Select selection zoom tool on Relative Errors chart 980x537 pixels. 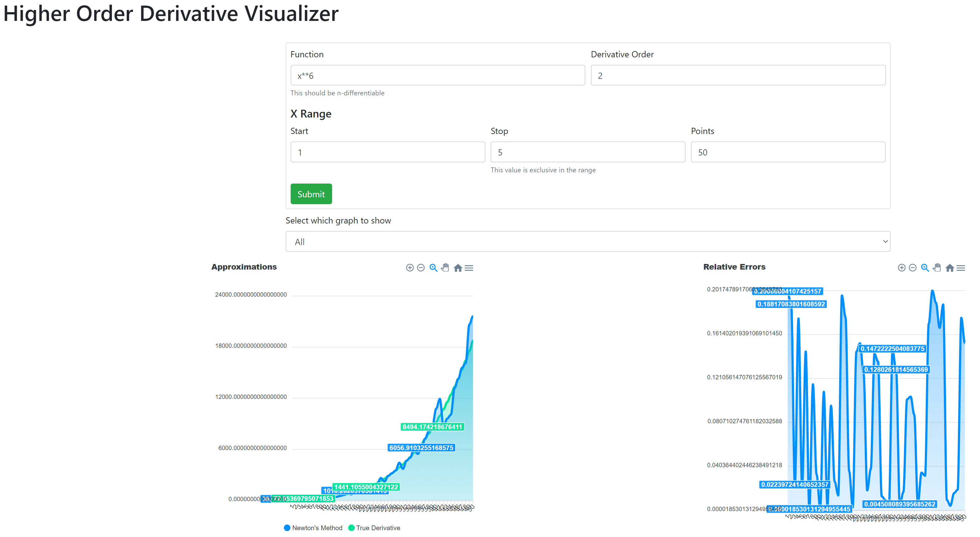(925, 268)
